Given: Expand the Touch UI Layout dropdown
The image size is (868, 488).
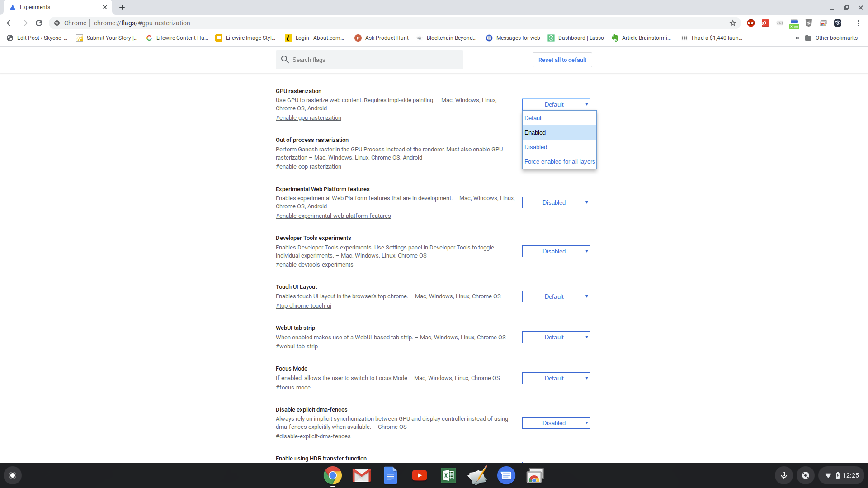Looking at the screenshot, I should 556,296.
